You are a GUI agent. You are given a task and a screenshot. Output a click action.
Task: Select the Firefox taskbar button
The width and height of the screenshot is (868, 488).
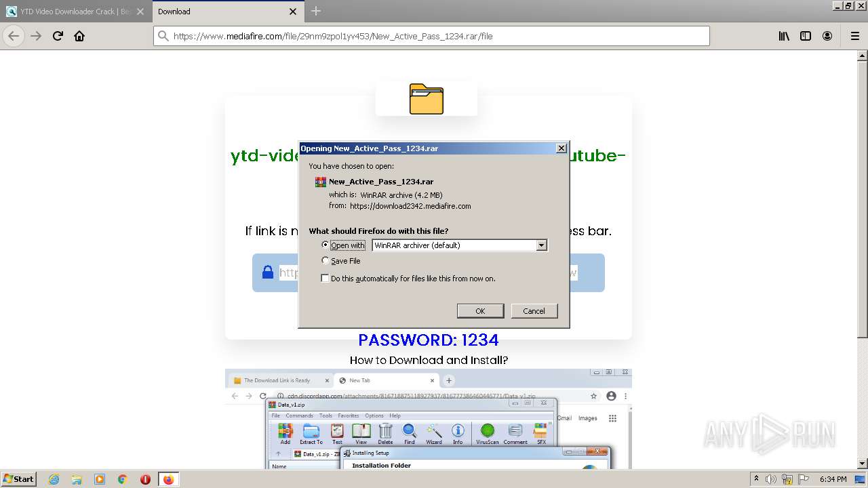click(x=168, y=479)
